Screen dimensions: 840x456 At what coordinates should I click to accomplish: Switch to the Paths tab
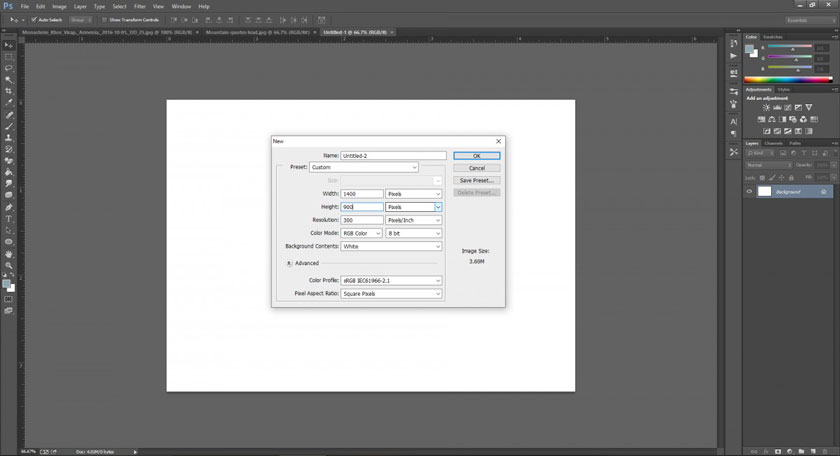(795, 143)
